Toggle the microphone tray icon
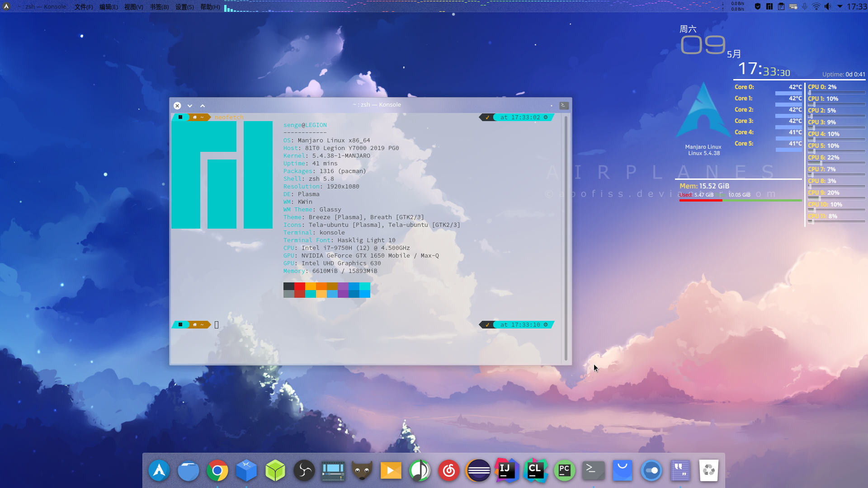The width and height of the screenshot is (868, 488). click(x=804, y=6)
